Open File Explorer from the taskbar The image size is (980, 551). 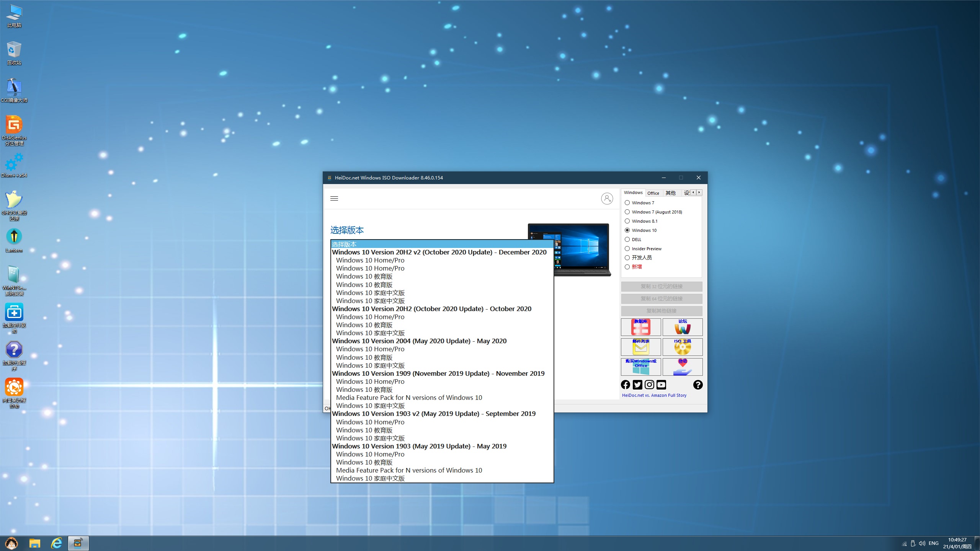(35, 543)
